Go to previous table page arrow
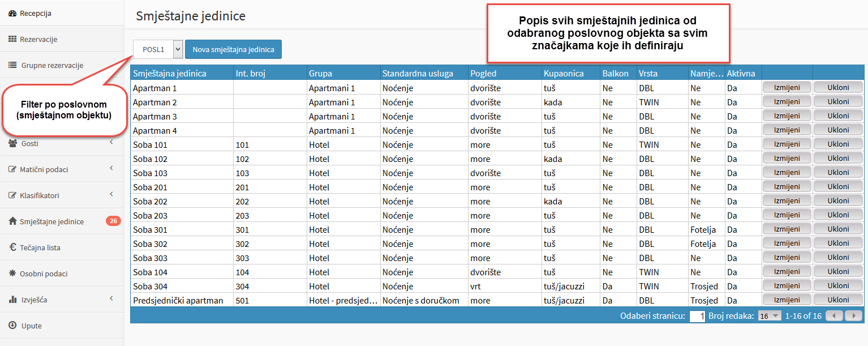 (x=834, y=316)
